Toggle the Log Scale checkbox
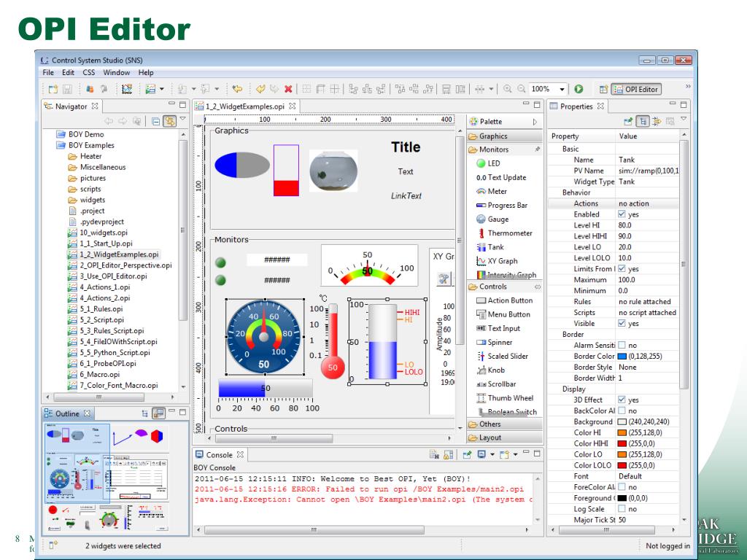The height and width of the screenshot is (560, 747). click(622, 508)
